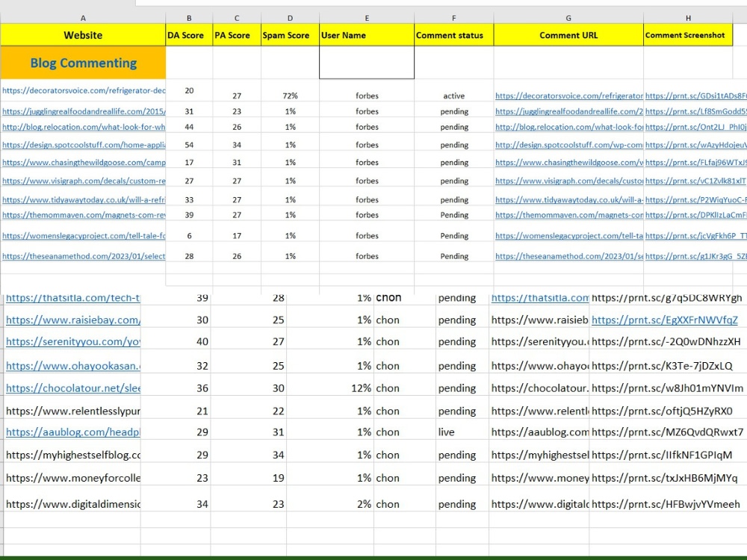Open chasingthewildgoose comment URL link
Viewport: 747px width, 560px height.
pos(568,162)
